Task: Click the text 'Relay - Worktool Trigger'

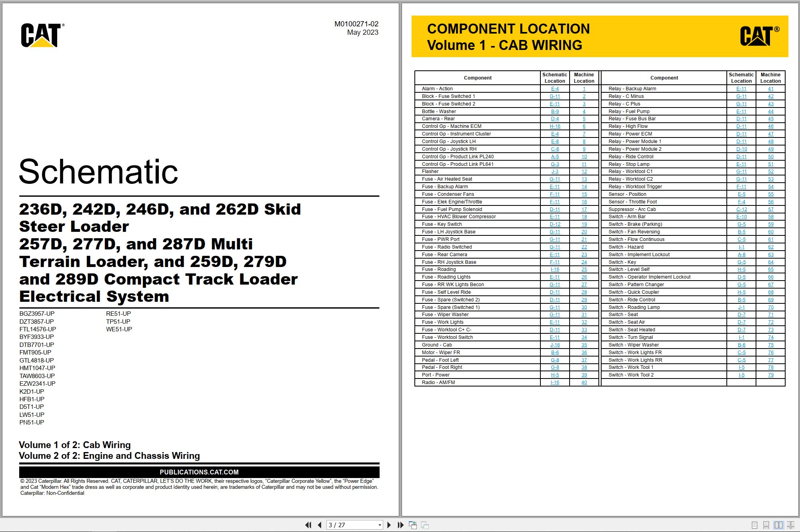Action: pos(635,187)
